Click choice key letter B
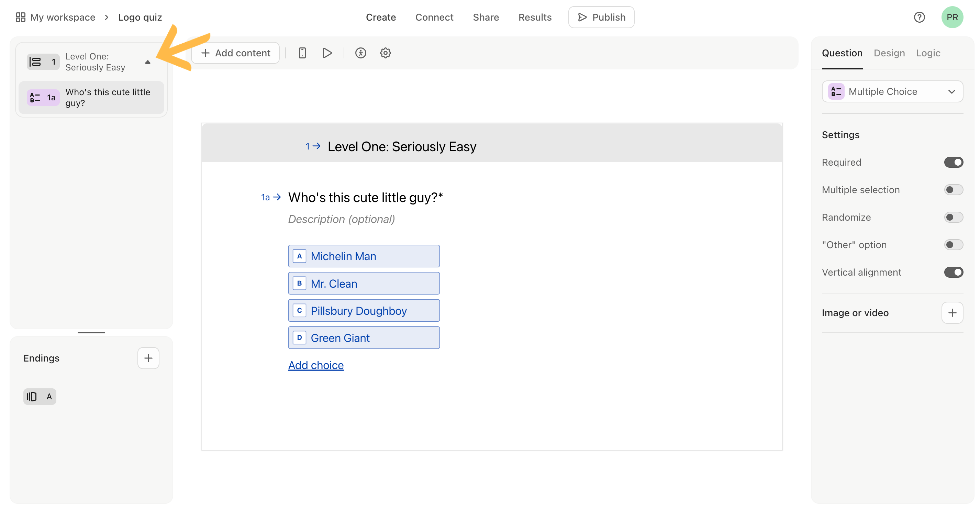The width and height of the screenshot is (980, 510). (x=299, y=283)
